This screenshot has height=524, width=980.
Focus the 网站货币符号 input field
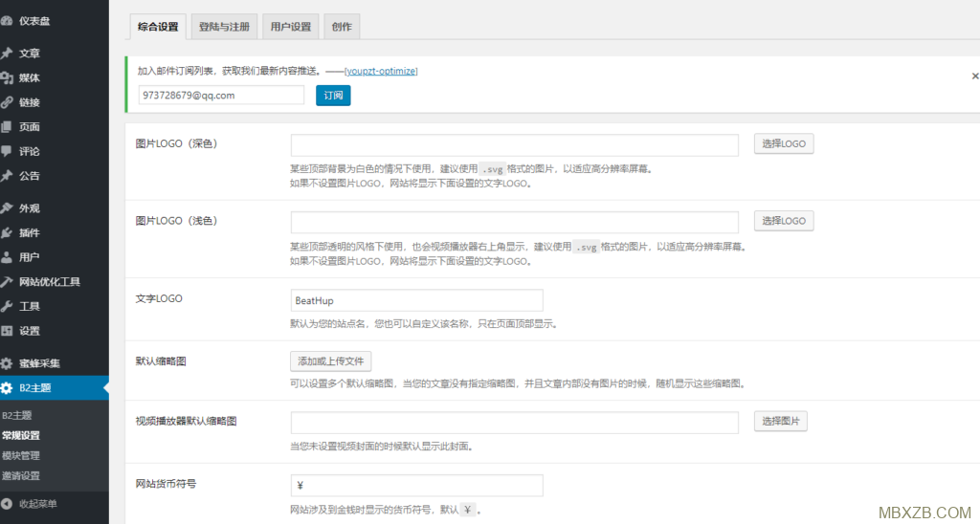[417, 486]
